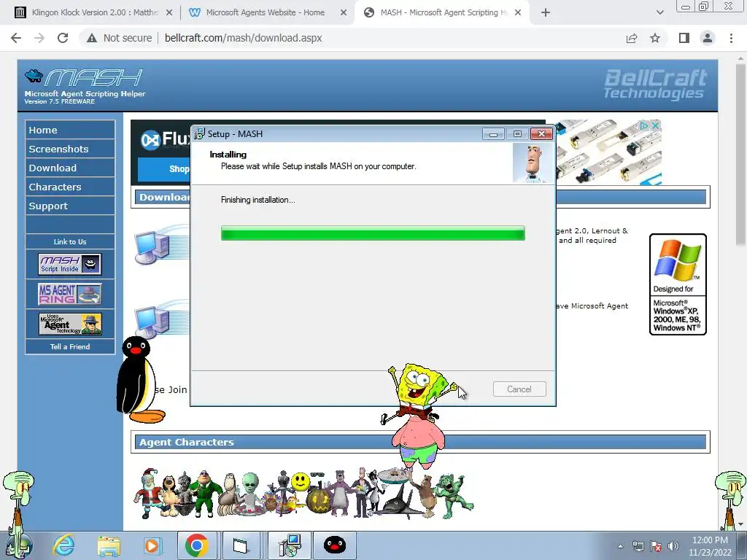The height and width of the screenshot is (560, 747).
Task: Open the Chrome three-dot menu
Action: 731,38
